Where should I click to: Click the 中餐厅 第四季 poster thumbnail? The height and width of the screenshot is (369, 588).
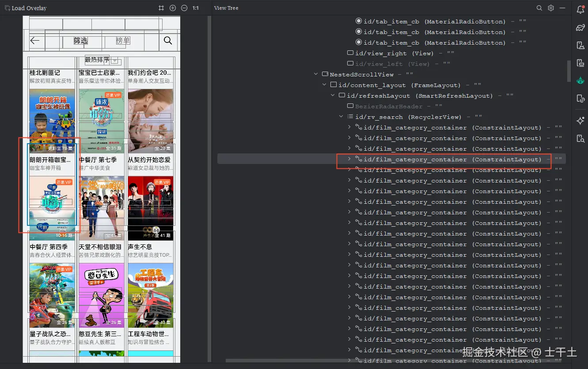click(52, 208)
